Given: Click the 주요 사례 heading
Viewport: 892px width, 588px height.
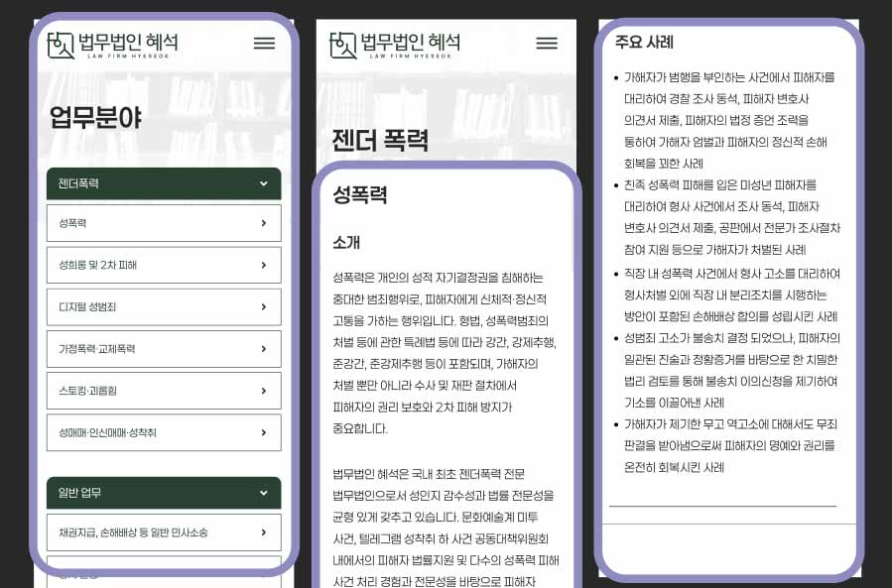Looking at the screenshot, I should coord(644,43).
